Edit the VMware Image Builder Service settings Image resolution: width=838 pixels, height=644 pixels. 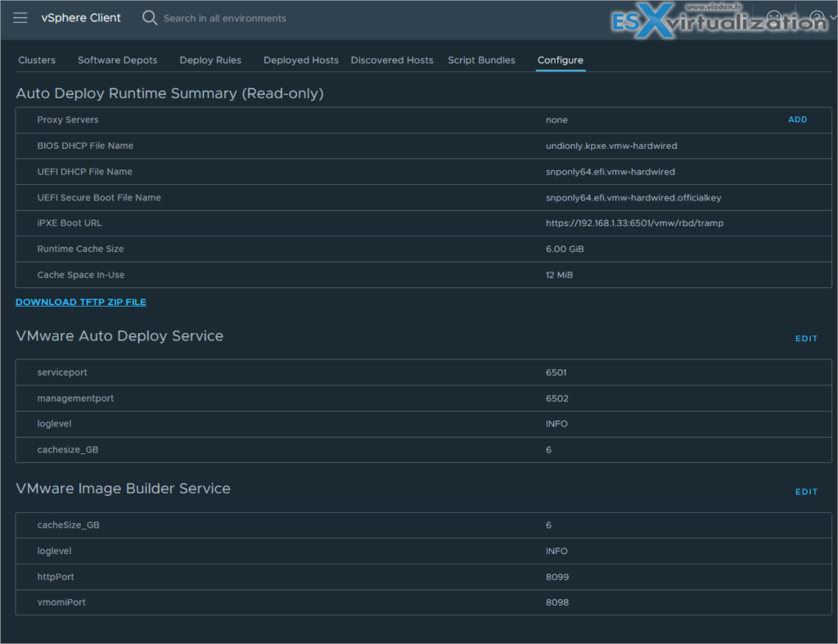click(806, 491)
